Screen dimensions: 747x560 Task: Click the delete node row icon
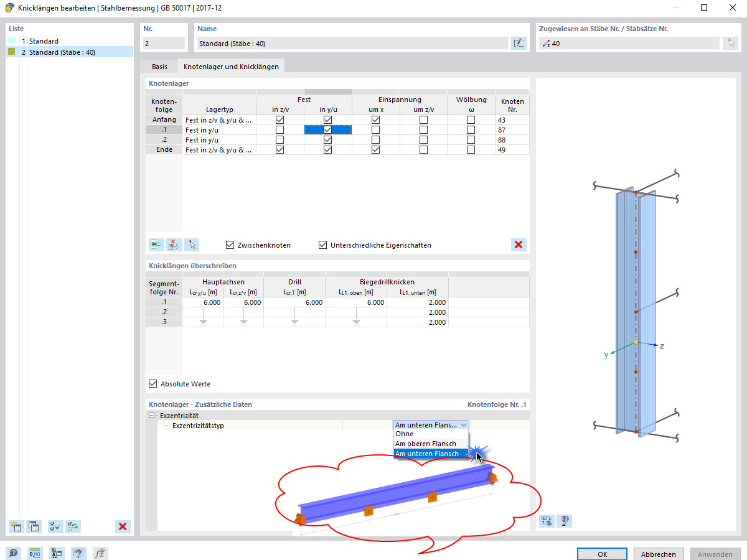pyautogui.click(x=174, y=245)
